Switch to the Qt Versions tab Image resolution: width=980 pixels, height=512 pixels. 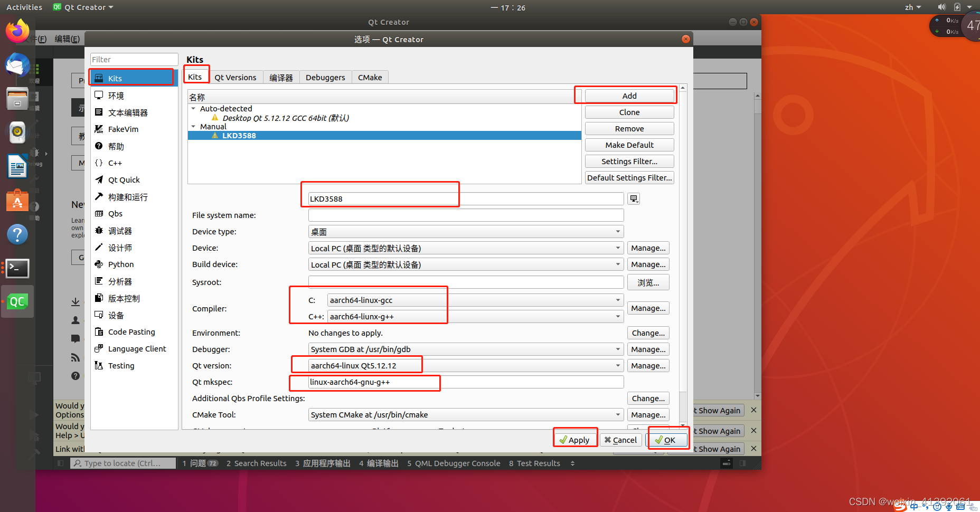tap(235, 77)
